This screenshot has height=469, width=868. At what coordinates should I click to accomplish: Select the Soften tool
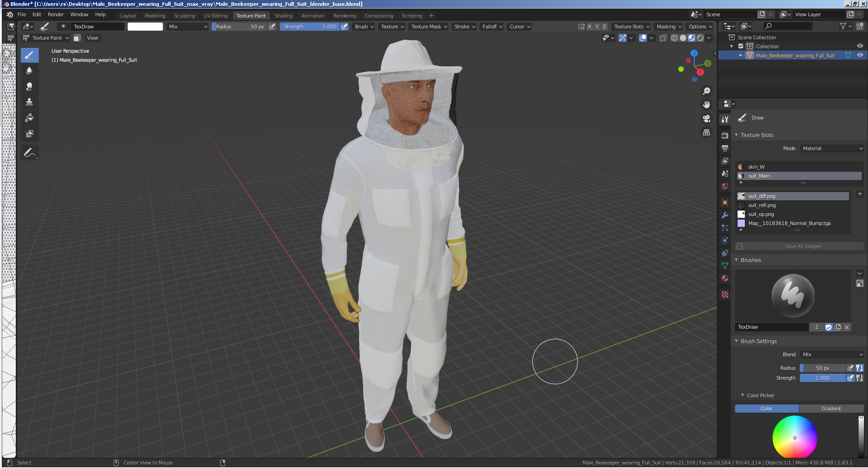pos(29,71)
